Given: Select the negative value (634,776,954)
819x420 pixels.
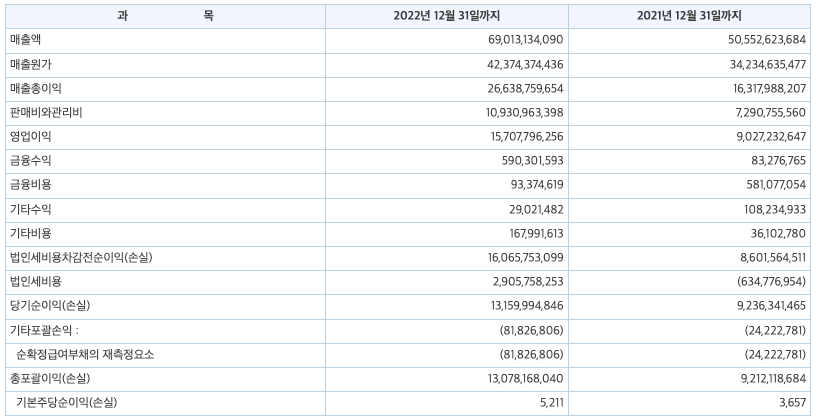Looking at the screenshot, I should pyautogui.click(x=771, y=281).
